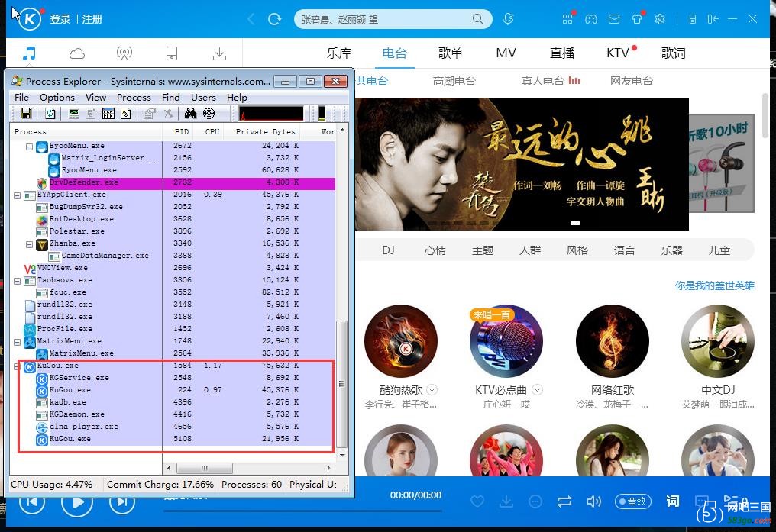Viewport: 776px width, 532px height.
Task: Toggle the repeat playback mode icon
Action: click(x=564, y=501)
